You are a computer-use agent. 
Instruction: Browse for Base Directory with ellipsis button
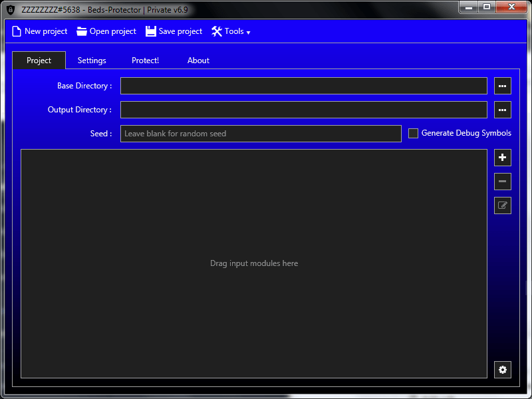tap(503, 86)
